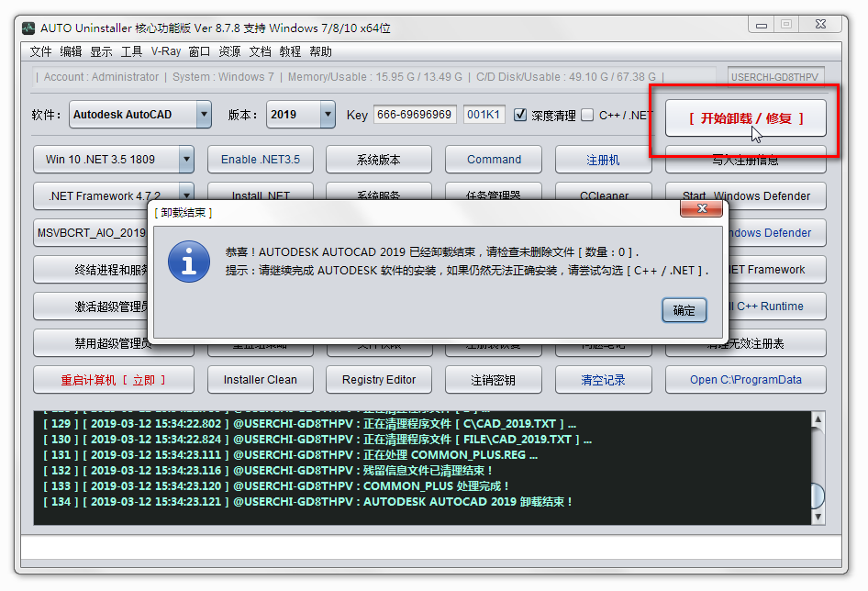Click the Memory/Usable status text
Screen dimensions: 868x591
(374, 77)
